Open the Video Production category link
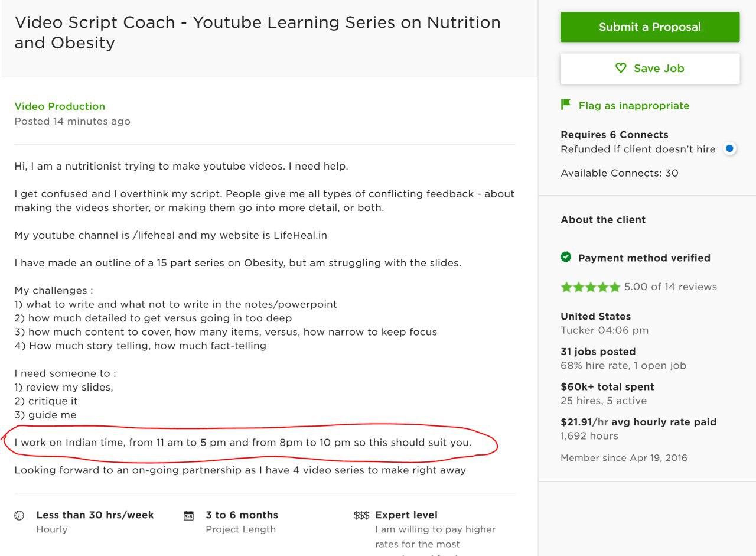Image resolution: width=756 pixels, height=556 pixels. (x=60, y=106)
